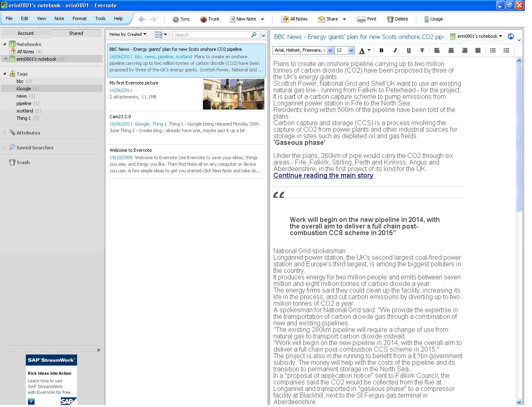Image resolution: width=532 pixels, height=407 pixels.
Task: Open My first Evernote picture thumbnail
Action: pos(234,94)
